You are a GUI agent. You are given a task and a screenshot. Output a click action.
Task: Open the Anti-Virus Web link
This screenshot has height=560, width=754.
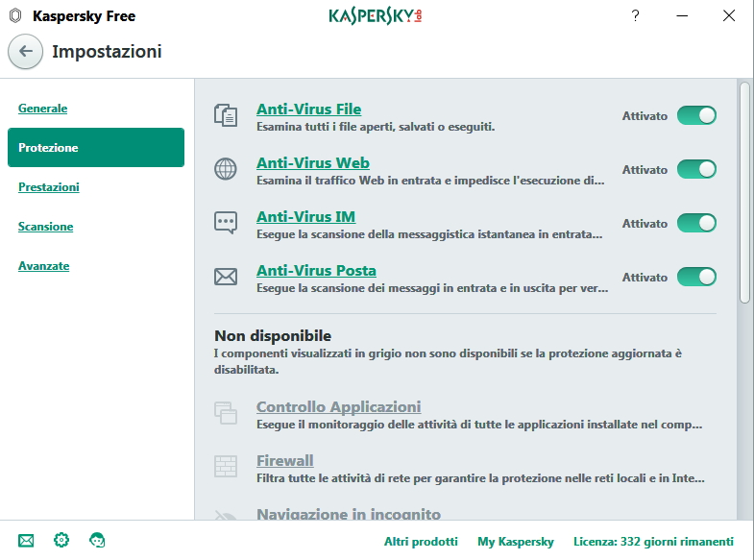point(313,163)
